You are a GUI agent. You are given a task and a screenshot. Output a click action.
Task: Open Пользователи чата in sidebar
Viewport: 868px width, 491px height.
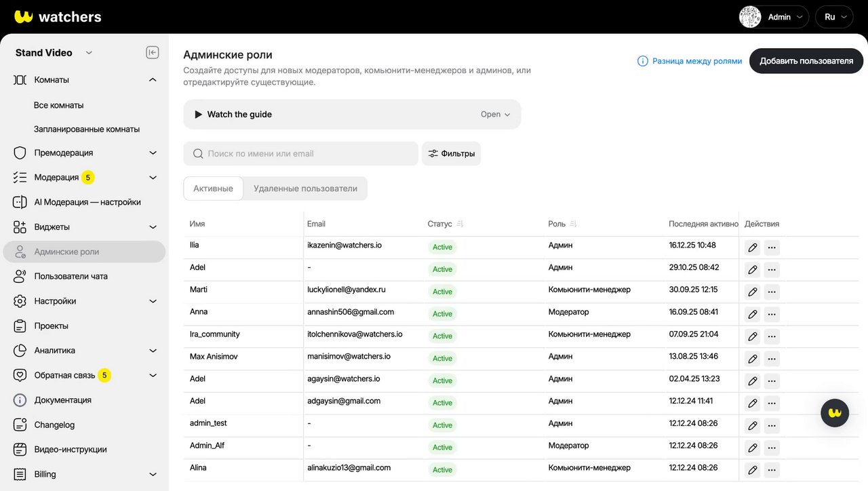[71, 276]
